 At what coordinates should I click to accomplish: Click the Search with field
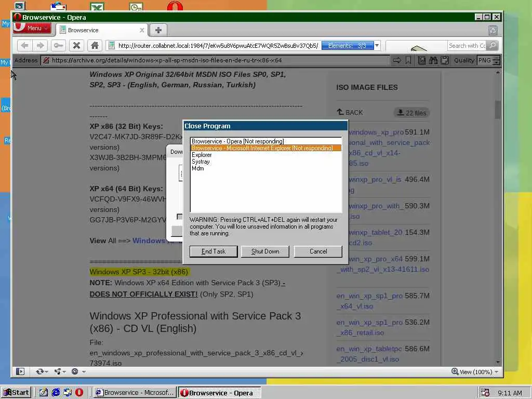[467, 46]
